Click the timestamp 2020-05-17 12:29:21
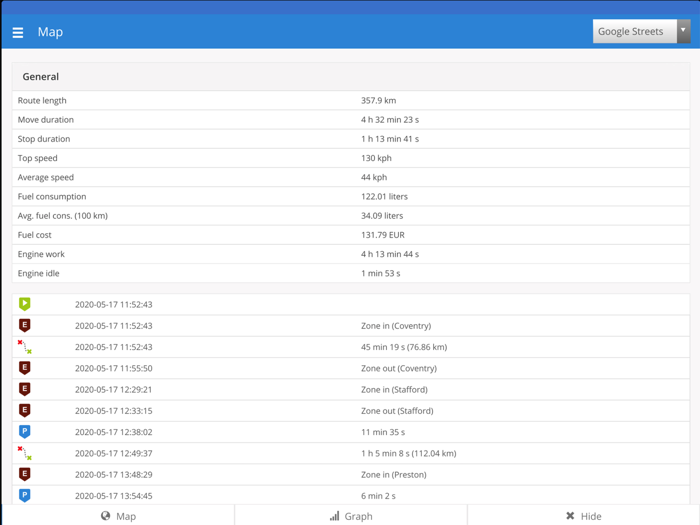 [x=113, y=390]
